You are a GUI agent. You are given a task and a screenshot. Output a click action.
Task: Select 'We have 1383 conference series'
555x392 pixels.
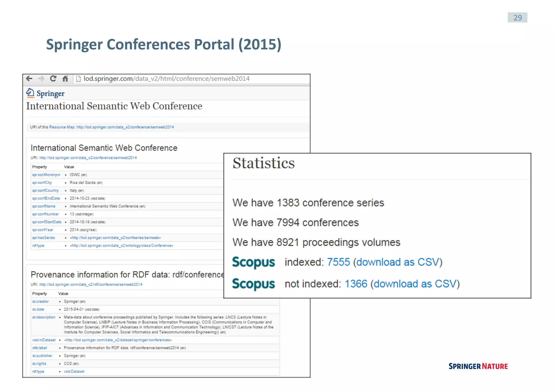(x=308, y=203)
